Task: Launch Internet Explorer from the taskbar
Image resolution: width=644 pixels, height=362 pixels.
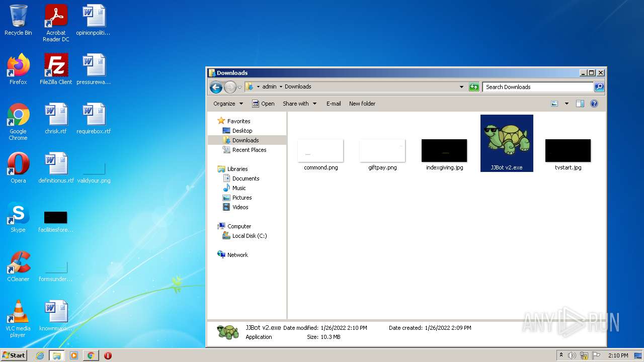Action: [40, 355]
